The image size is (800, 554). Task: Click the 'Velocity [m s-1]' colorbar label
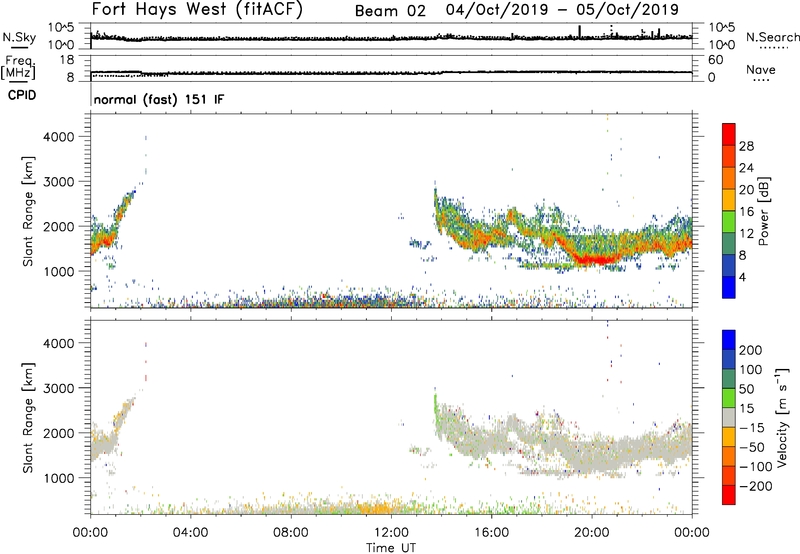pyautogui.click(x=782, y=417)
